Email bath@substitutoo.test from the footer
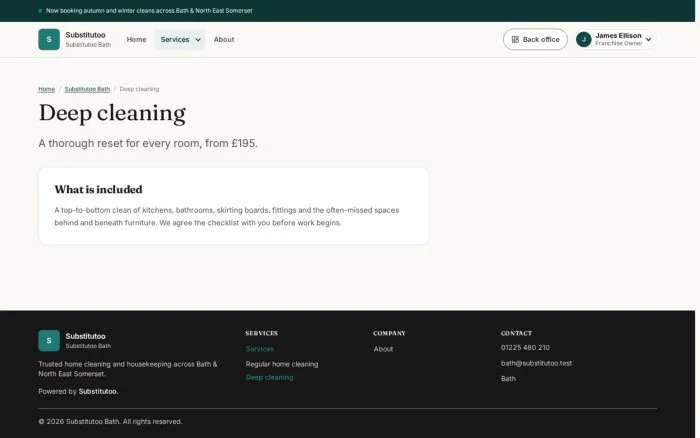Viewport: 700px width, 438px height. [536, 363]
